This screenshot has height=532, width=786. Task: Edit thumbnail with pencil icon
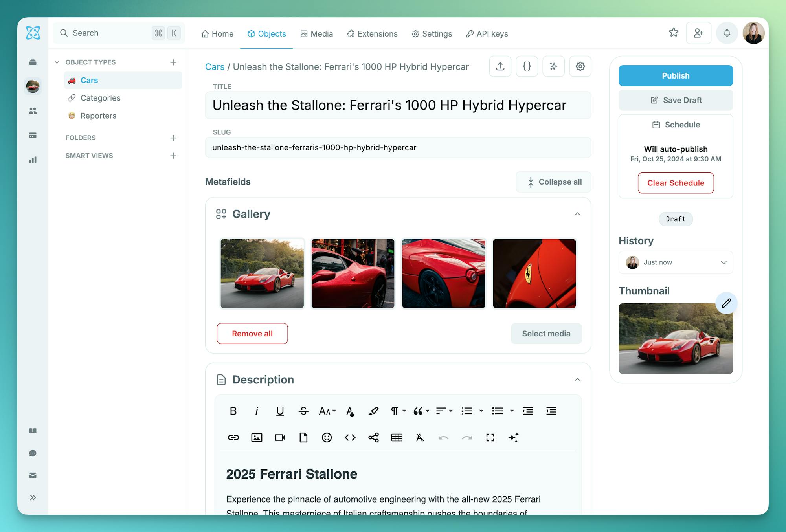[726, 303]
